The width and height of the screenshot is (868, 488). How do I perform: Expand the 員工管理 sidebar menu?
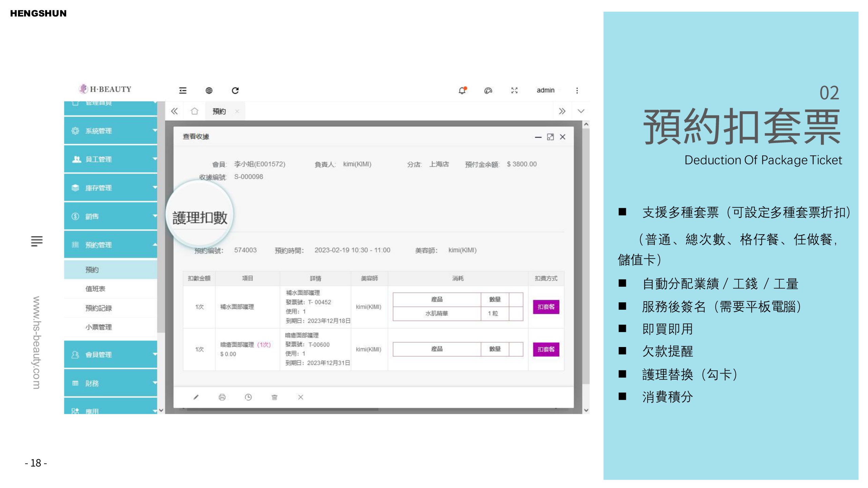point(111,159)
